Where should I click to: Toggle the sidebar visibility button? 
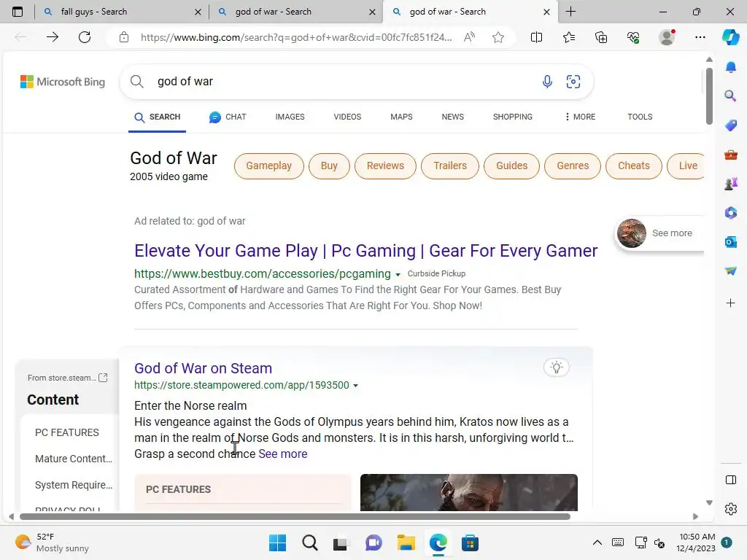point(731,480)
